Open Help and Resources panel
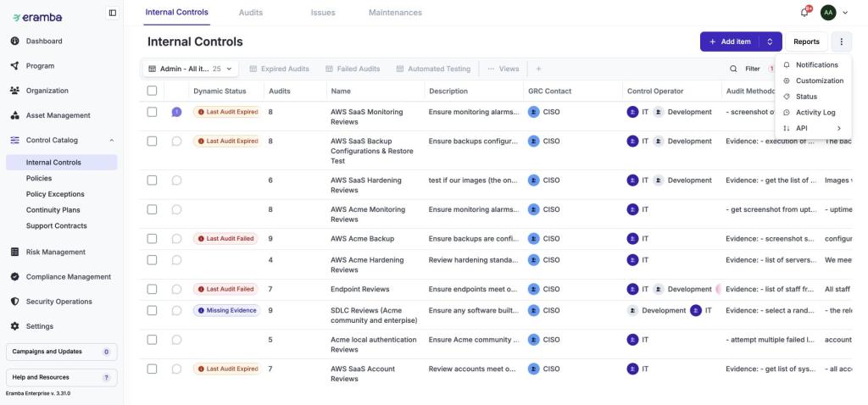The height and width of the screenshot is (405, 868). click(x=61, y=377)
